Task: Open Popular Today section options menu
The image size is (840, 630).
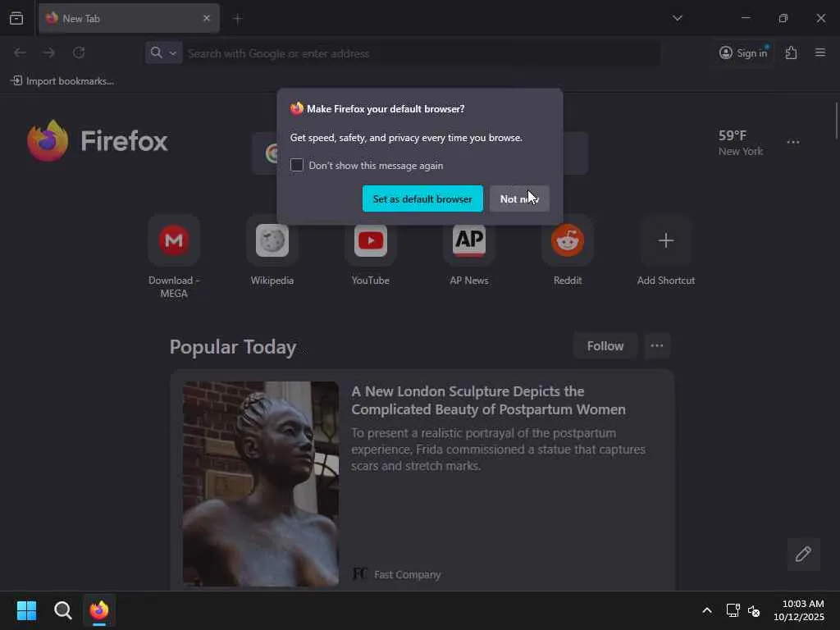Action: [657, 345]
